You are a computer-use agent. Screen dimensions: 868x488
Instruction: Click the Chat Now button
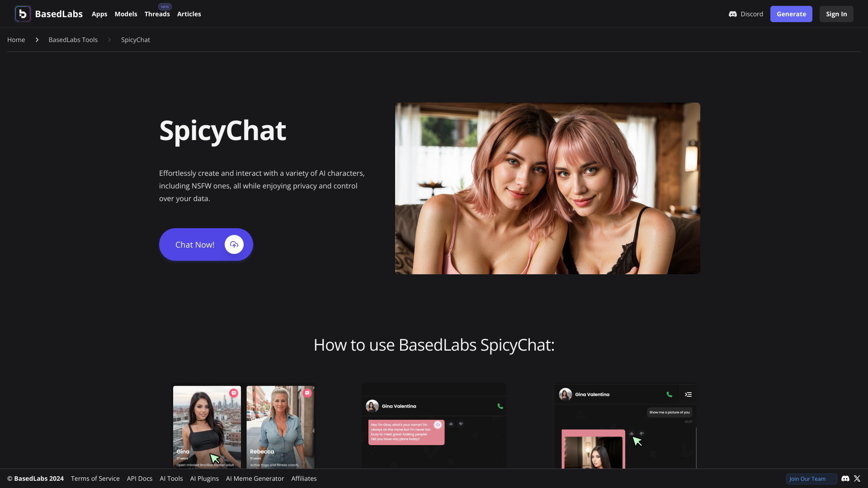[206, 244]
